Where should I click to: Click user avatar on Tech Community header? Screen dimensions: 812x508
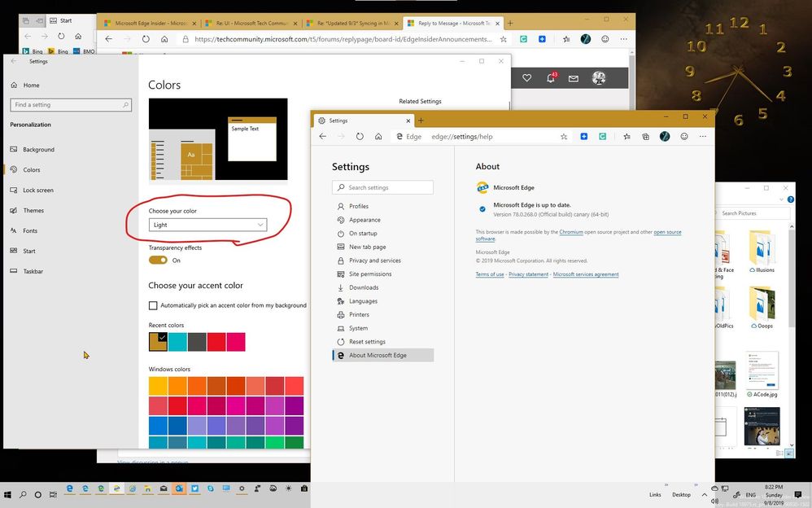599,78
